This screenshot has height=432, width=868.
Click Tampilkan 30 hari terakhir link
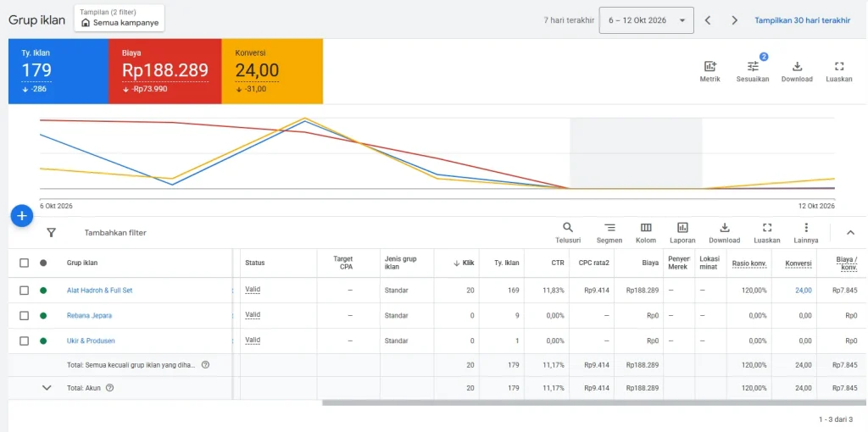coord(802,20)
